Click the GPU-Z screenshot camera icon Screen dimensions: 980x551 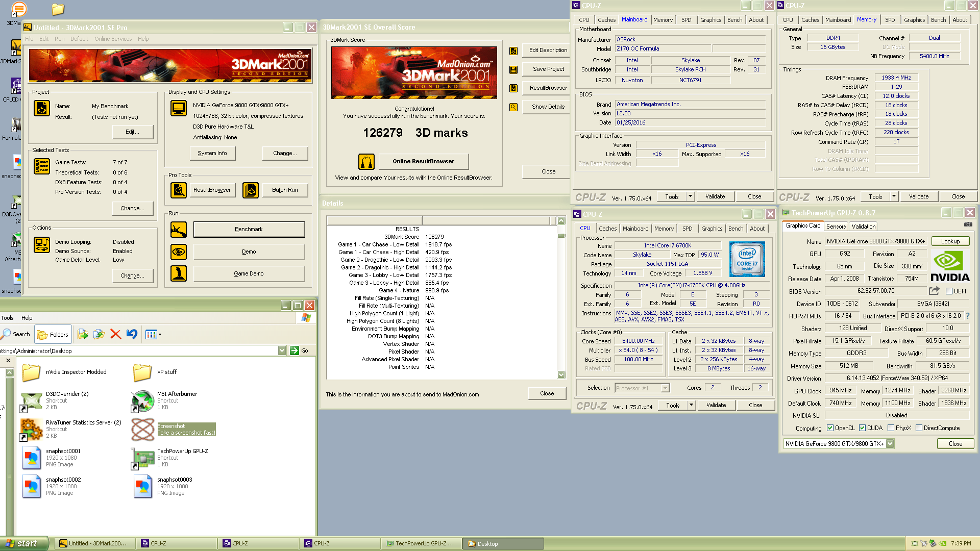(x=968, y=224)
